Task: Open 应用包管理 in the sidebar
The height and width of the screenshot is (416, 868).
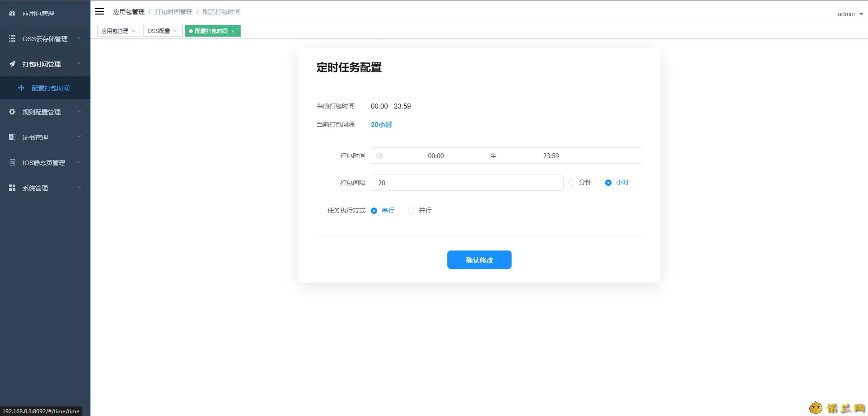Action: (x=45, y=14)
